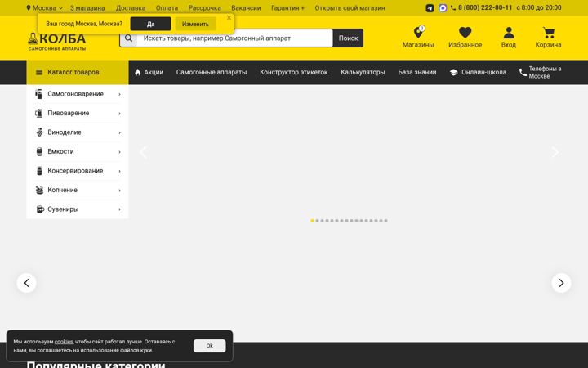Viewport: 588px width, 368px height.
Task: Open Магазины map pin icon
Action: [418, 32]
